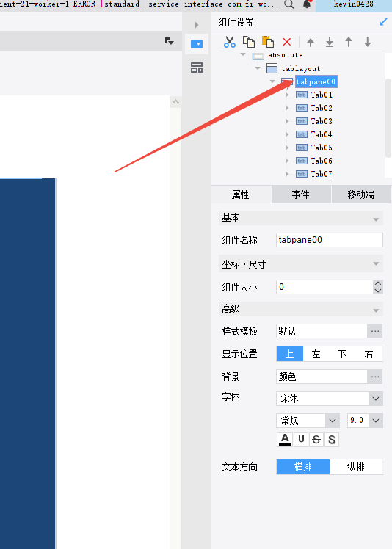Image resolution: width=392 pixels, height=549 pixels.
Task: Switch to the 事件 tab
Action: 301,194
